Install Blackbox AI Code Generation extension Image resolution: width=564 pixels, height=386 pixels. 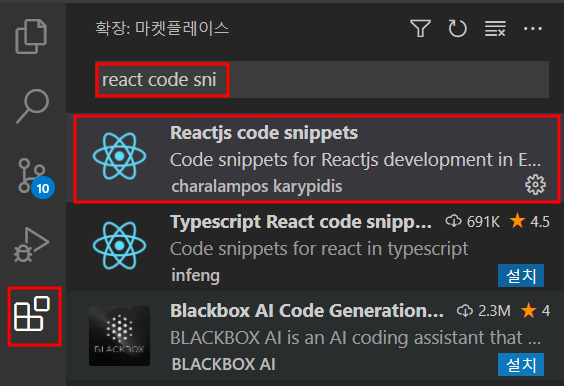coord(521,364)
